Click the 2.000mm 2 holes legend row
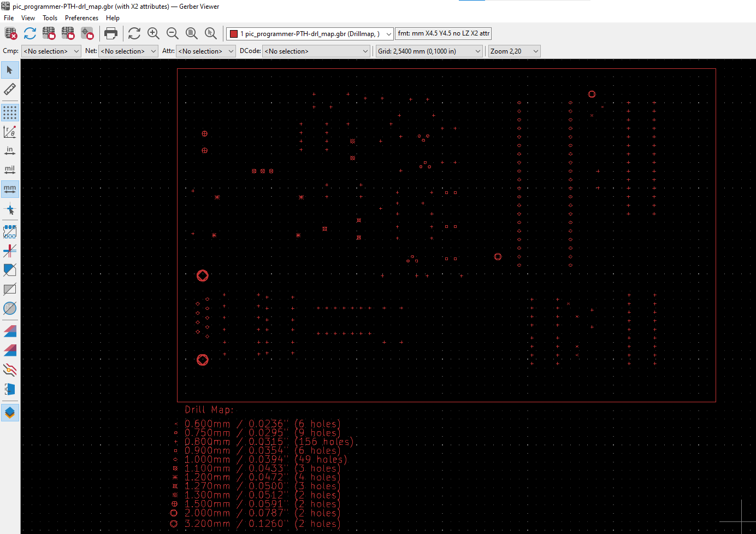 [x=256, y=513]
